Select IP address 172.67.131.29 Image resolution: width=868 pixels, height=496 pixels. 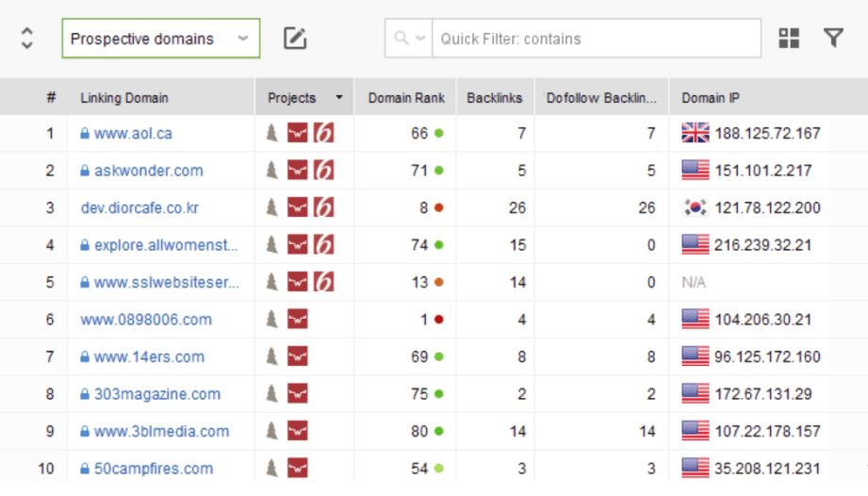pyautogui.click(x=762, y=393)
